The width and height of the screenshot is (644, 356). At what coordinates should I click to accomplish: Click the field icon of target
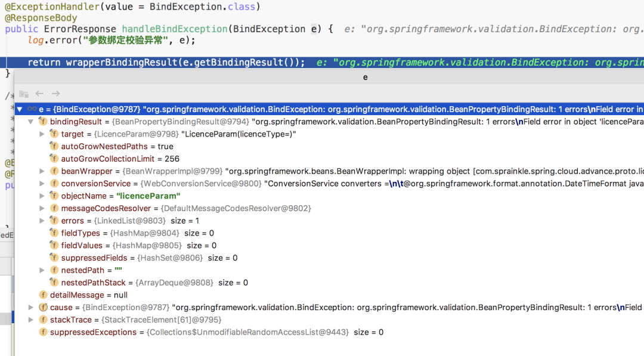coord(54,134)
